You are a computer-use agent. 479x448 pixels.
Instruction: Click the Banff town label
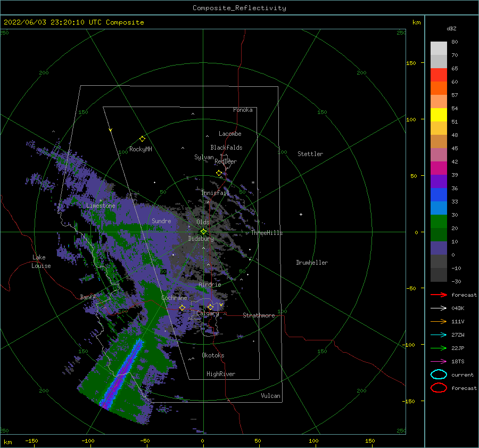click(x=88, y=297)
